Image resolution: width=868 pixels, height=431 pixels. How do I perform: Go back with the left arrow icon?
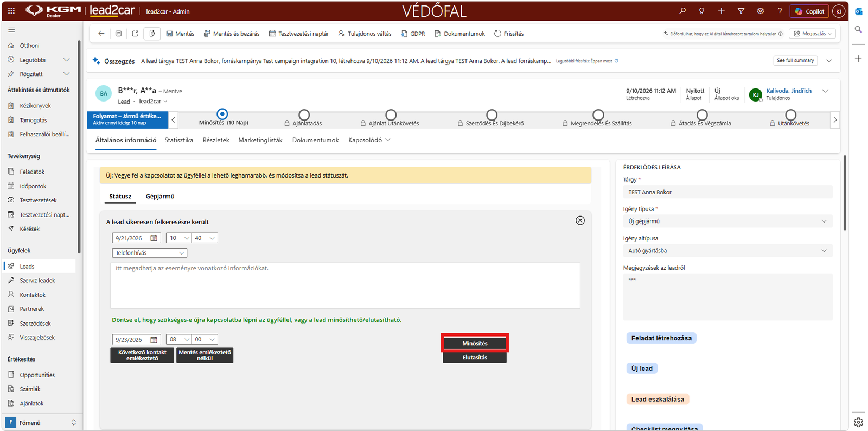(101, 34)
